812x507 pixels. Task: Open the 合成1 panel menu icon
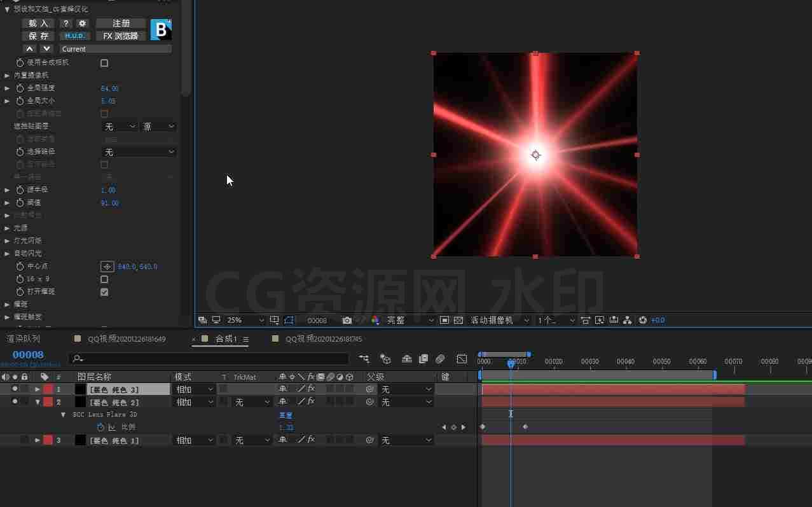[246, 339]
